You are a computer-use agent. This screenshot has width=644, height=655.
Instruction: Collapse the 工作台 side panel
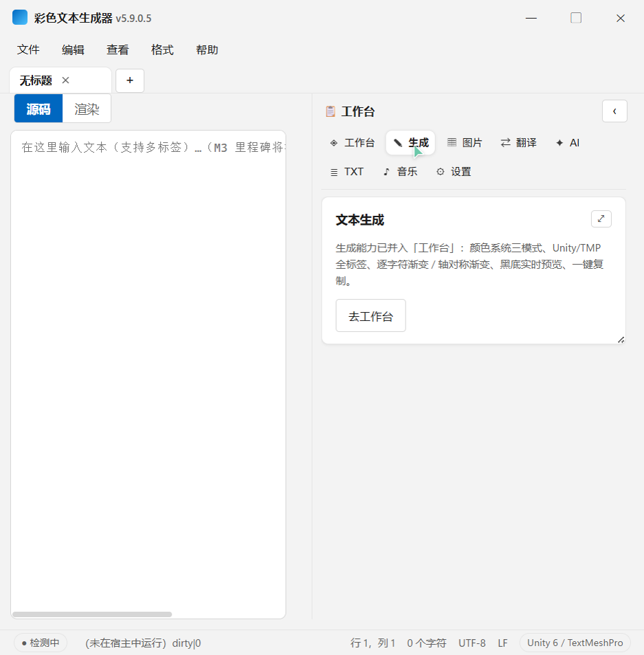click(x=614, y=111)
